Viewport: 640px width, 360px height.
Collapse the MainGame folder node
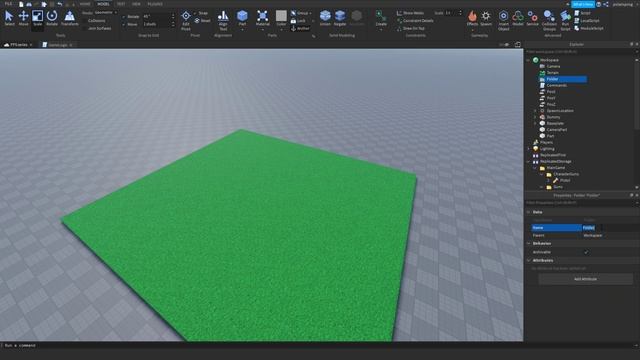(535, 168)
